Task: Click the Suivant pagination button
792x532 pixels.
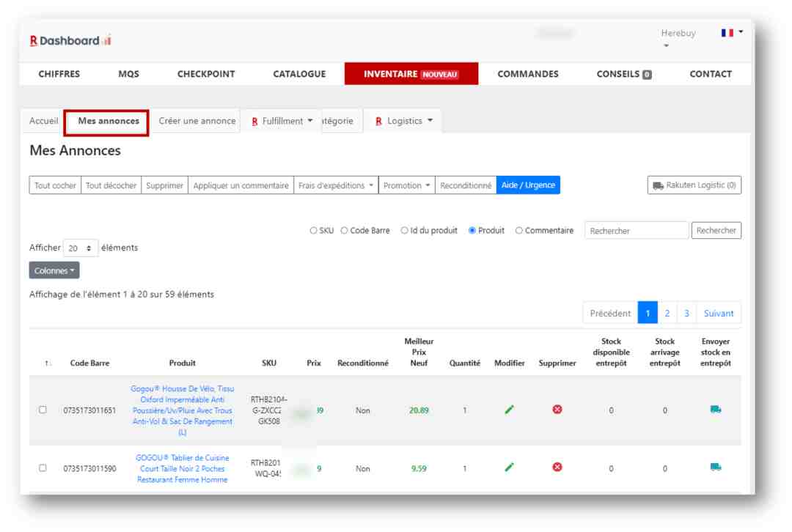Action: (x=719, y=314)
